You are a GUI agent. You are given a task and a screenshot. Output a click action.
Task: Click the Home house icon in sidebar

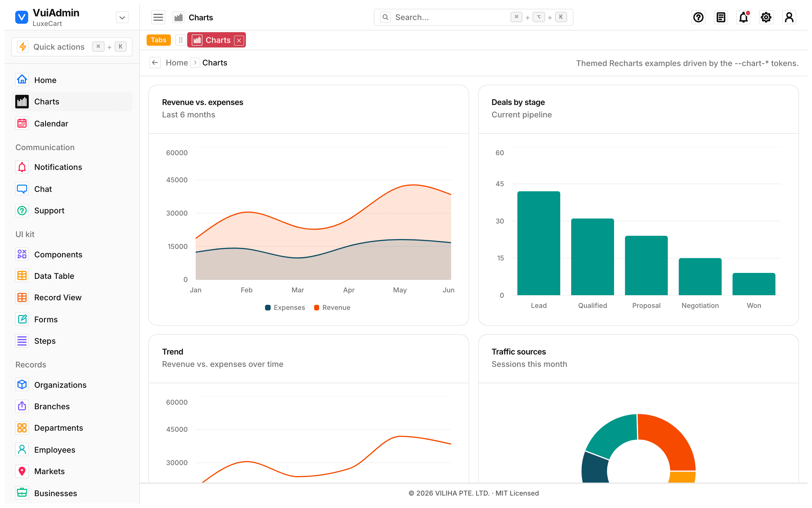(x=22, y=80)
